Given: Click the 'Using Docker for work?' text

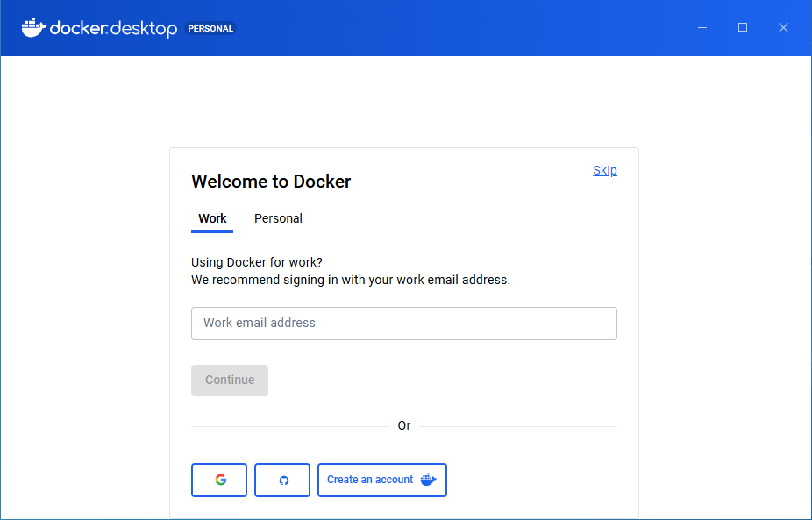Looking at the screenshot, I should click(257, 262).
